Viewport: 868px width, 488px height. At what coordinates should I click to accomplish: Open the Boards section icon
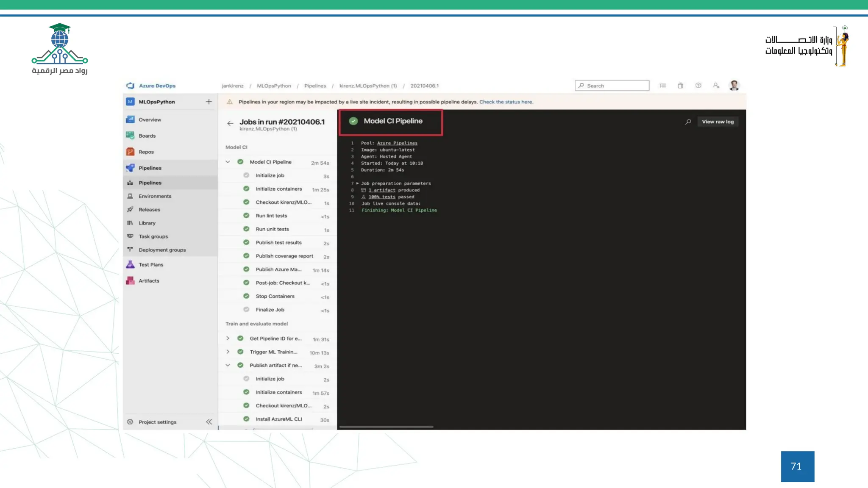(130, 136)
